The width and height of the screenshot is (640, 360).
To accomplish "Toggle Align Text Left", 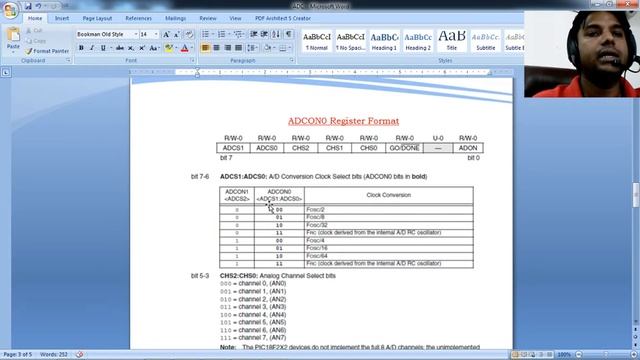I will (205, 48).
